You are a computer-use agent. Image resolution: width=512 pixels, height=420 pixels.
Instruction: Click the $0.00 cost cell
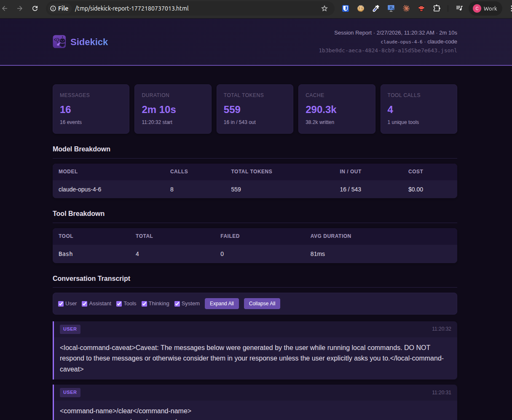(x=415, y=189)
